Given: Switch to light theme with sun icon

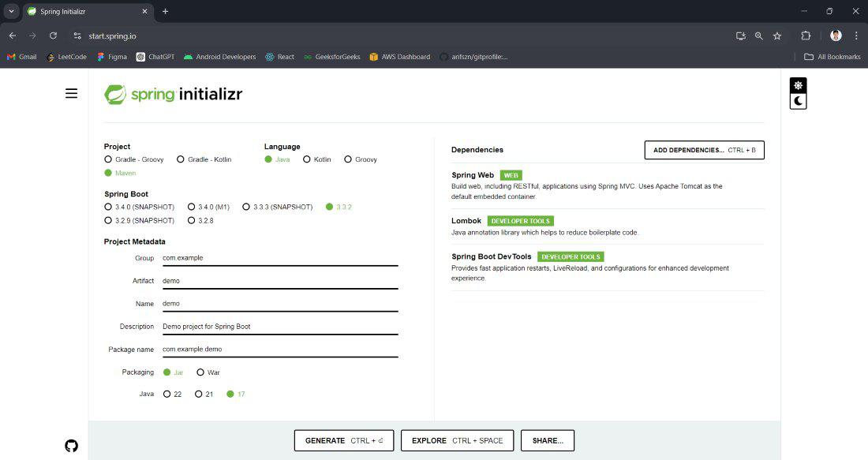Looking at the screenshot, I should pyautogui.click(x=798, y=85).
